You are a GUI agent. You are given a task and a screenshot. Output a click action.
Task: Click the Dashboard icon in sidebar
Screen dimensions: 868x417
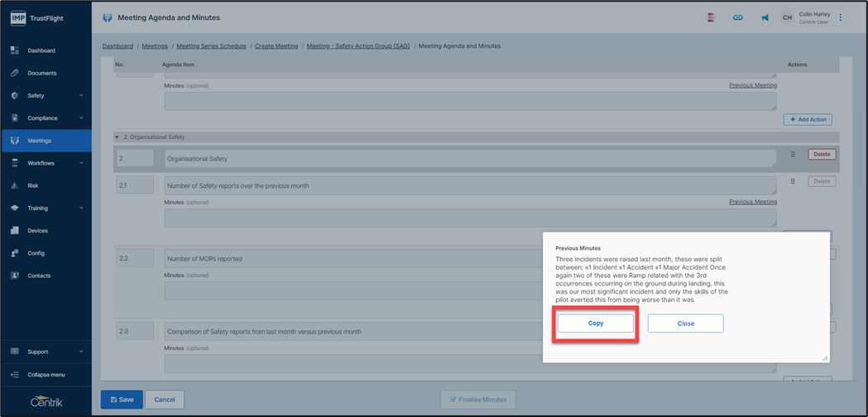tap(15, 50)
